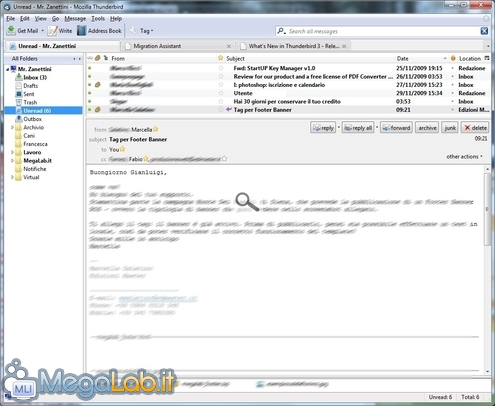
Task: Clear the search box with the X icon
Action: click(x=484, y=31)
